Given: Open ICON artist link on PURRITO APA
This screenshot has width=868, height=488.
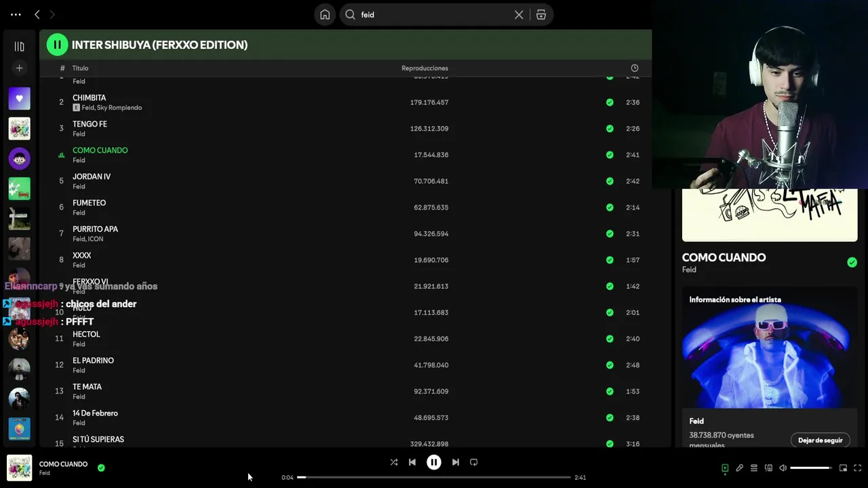Looking at the screenshot, I should [96, 239].
